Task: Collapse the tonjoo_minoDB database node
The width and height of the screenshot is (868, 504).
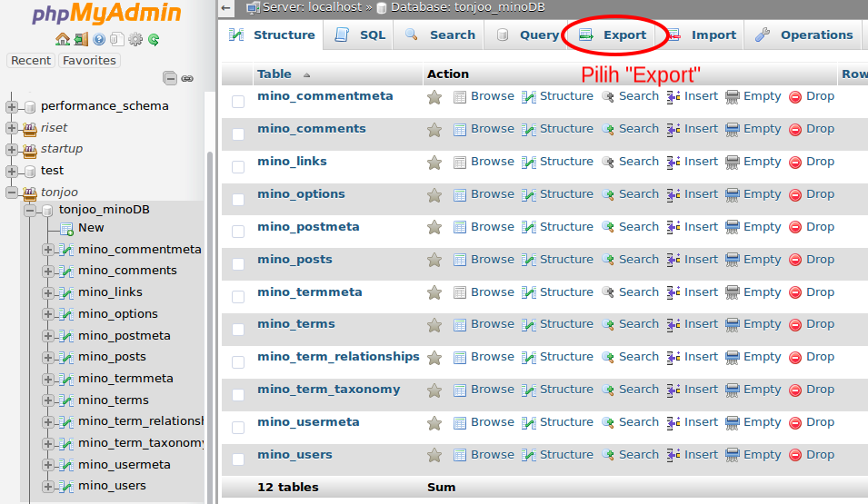Action: (x=30, y=211)
